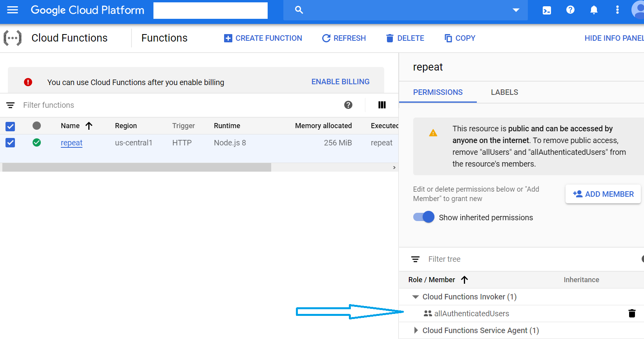Viewport: 644px width, 339px height.
Task: Open the three-dot settings menu in top bar
Action: [617, 10]
